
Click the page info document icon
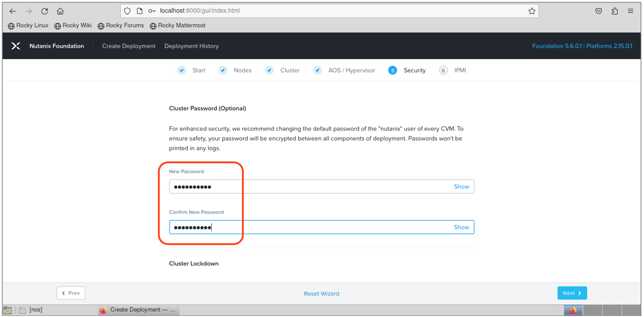pos(140,11)
